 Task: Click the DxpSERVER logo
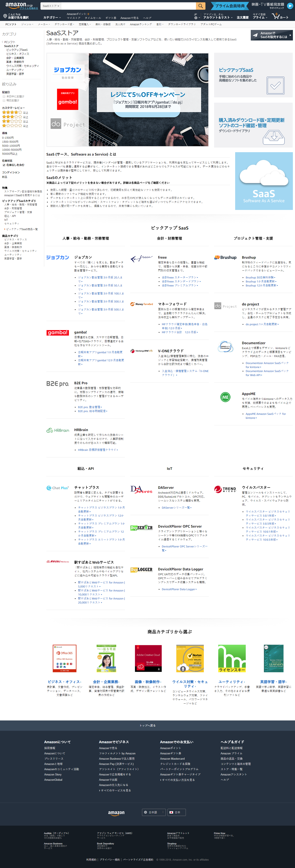(x=141, y=528)
